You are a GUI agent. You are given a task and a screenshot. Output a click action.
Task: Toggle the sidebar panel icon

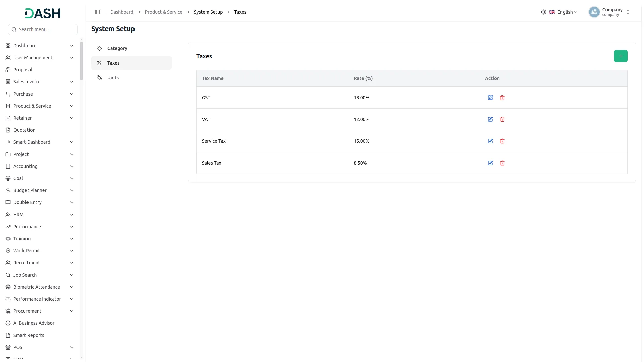click(x=97, y=12)
